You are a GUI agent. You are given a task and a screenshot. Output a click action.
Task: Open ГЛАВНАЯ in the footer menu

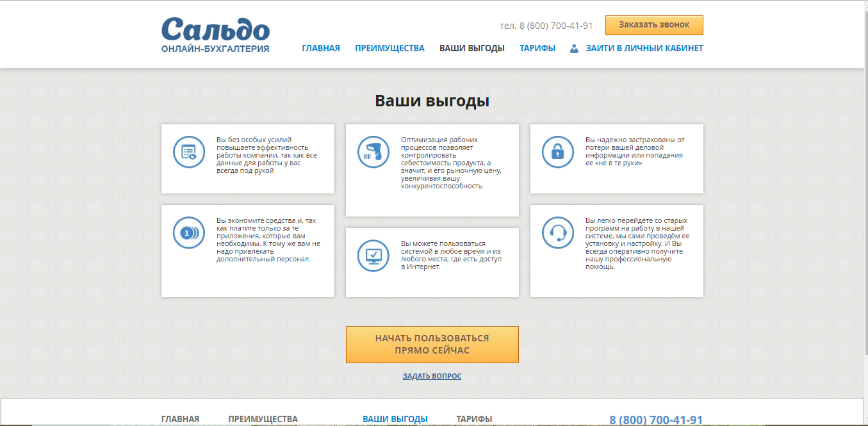(180, 419)
